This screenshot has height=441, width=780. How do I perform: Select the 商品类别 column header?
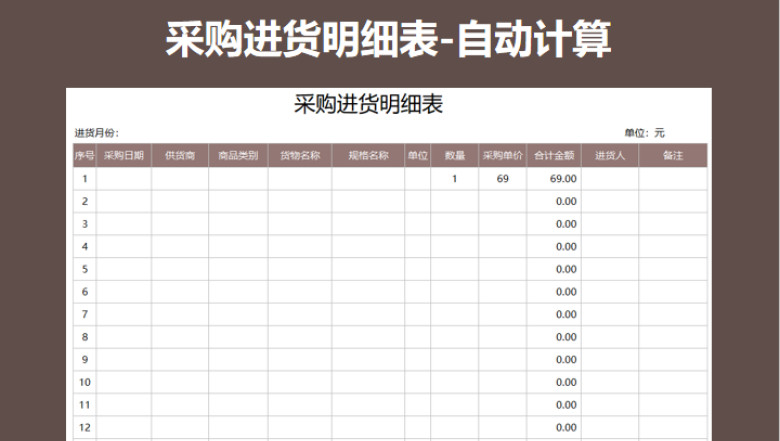238,155
